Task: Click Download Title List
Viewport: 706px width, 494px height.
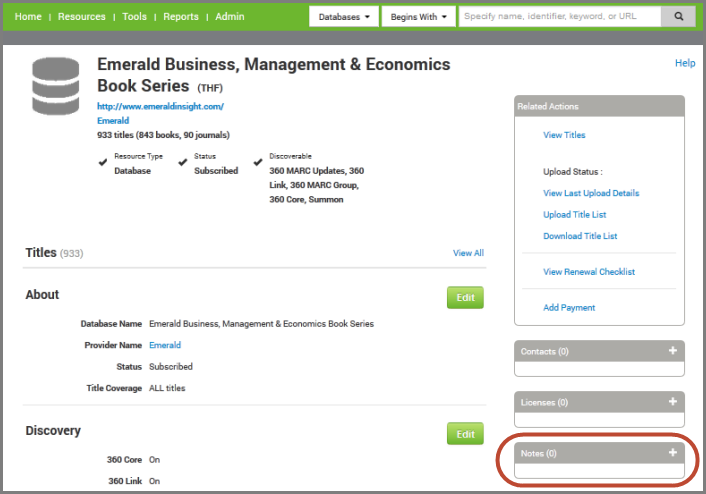Action: pos(580,236)
